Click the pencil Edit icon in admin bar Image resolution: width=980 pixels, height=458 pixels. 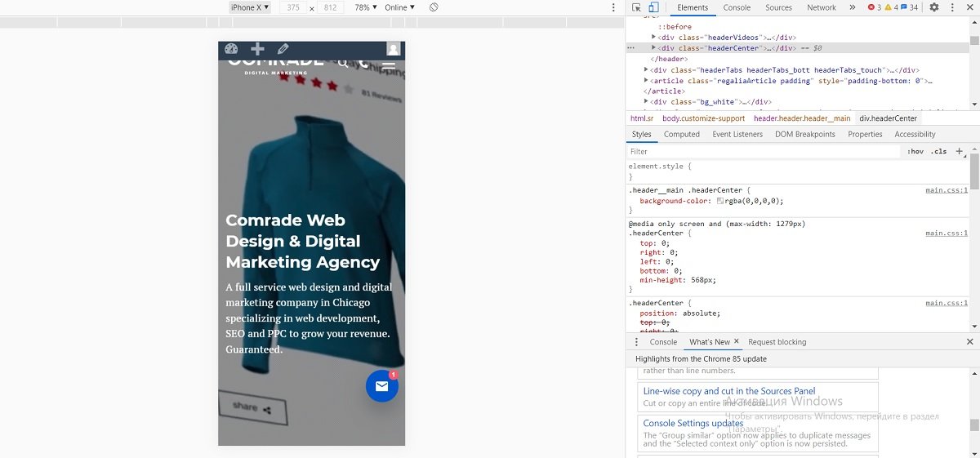(x=283, y=49)
